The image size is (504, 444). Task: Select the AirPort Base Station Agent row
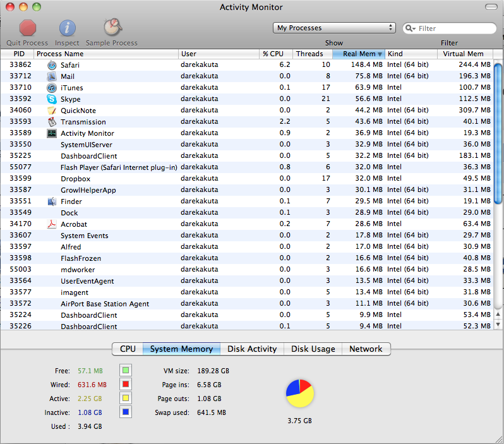[247, 304]
